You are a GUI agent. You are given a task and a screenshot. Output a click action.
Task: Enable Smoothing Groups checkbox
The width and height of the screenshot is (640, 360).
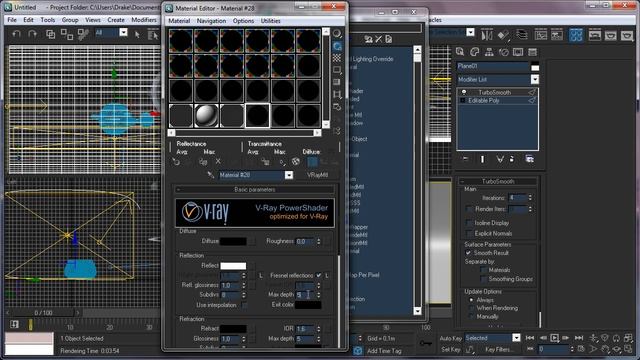tap(483, 279)
